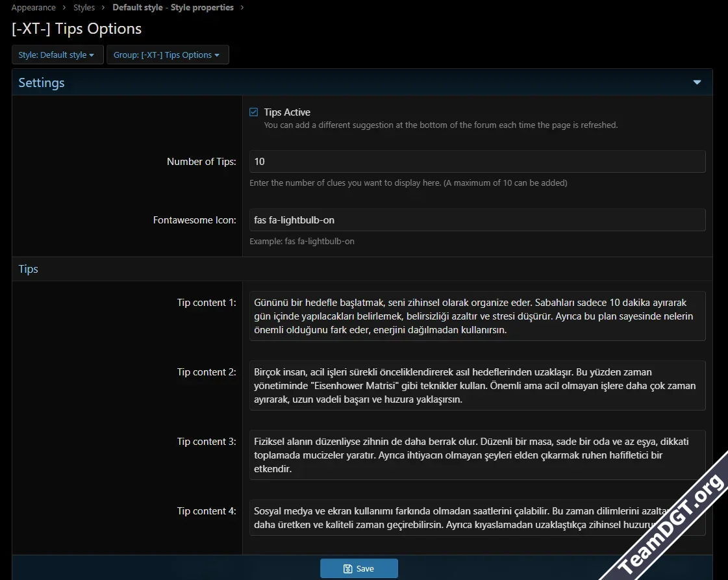Click the Tips Active label text
This screenshot has width=728, height=580.
pyautogui.click(x=287, y=112)
